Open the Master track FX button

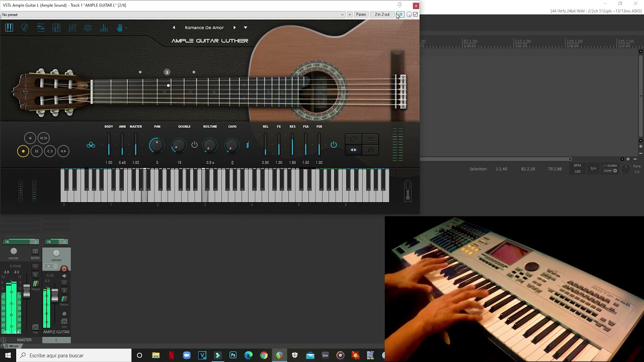tap(17, 242)
